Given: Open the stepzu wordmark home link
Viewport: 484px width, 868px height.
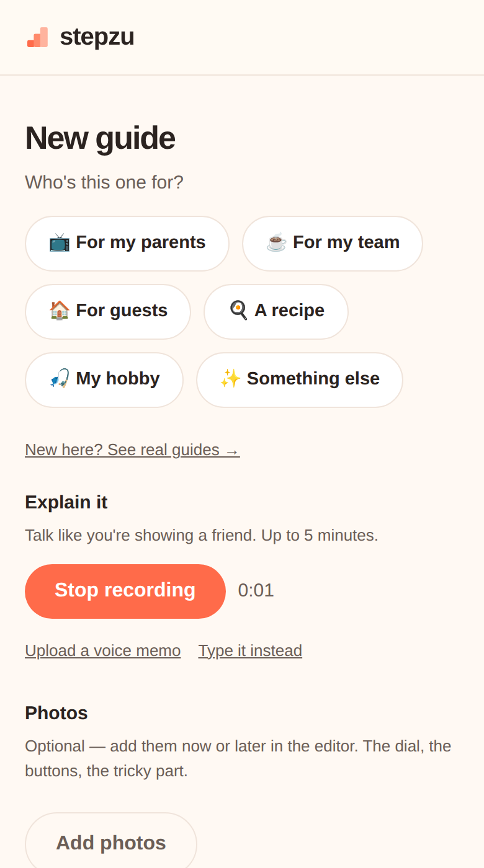Looking at the screenshot, I should pos(97,37).
